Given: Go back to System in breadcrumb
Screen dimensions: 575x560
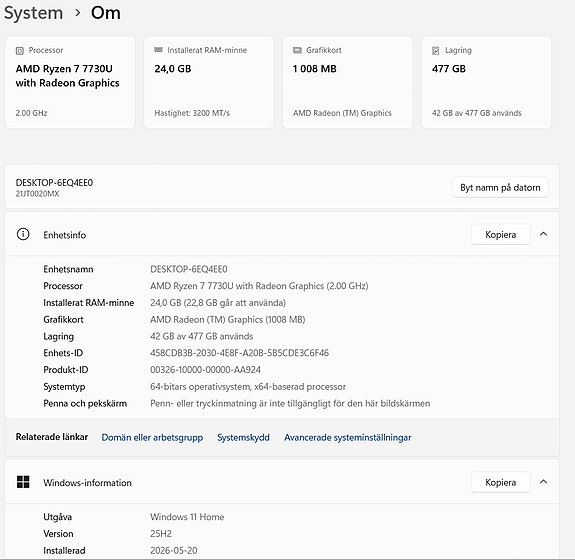Looking at the screenshot, I should point(33,13).
